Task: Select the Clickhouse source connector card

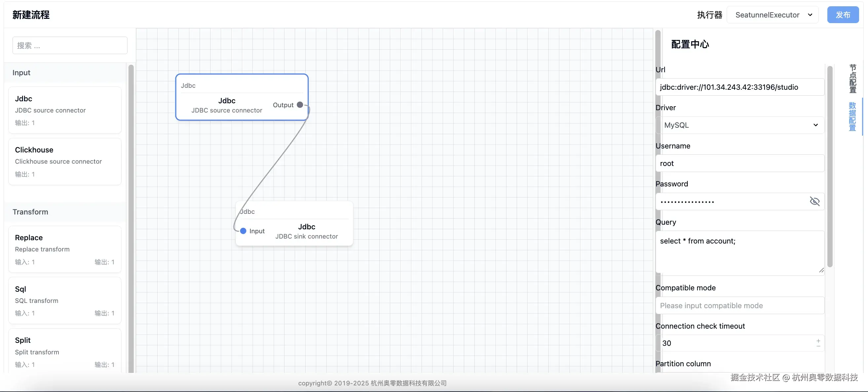Action: [x=65, y=161]
